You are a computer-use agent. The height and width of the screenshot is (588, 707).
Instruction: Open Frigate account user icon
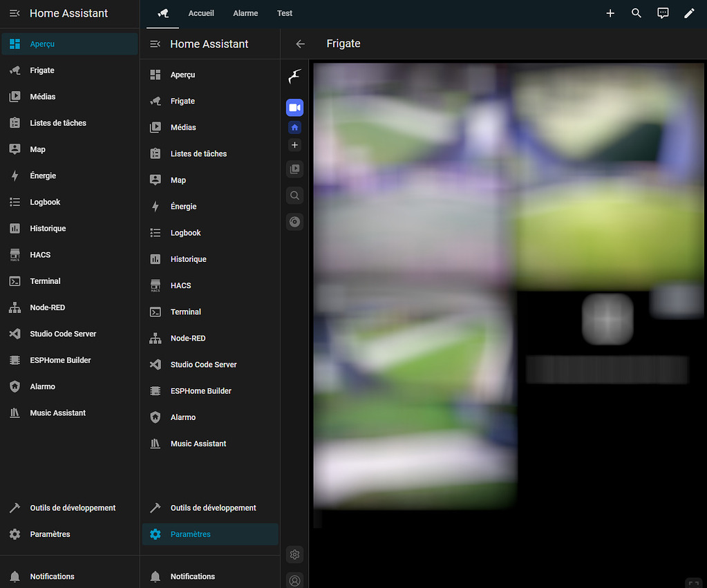click(295, 580)
